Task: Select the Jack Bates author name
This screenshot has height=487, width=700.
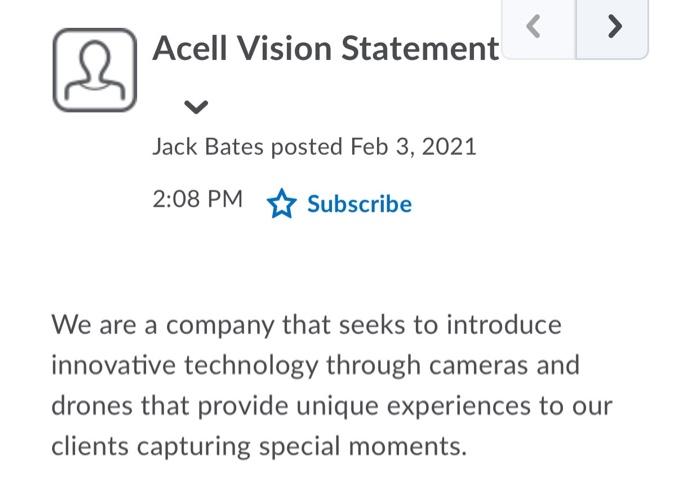Action: (x=208, y=147)
